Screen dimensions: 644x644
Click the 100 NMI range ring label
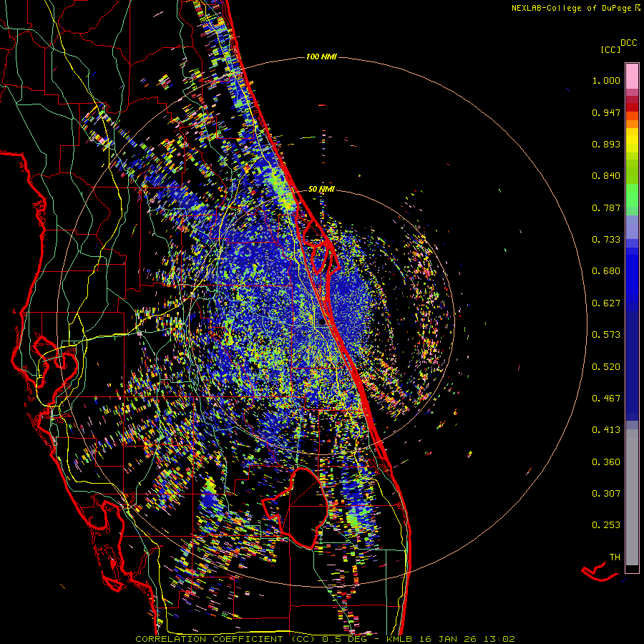(321, 57)
